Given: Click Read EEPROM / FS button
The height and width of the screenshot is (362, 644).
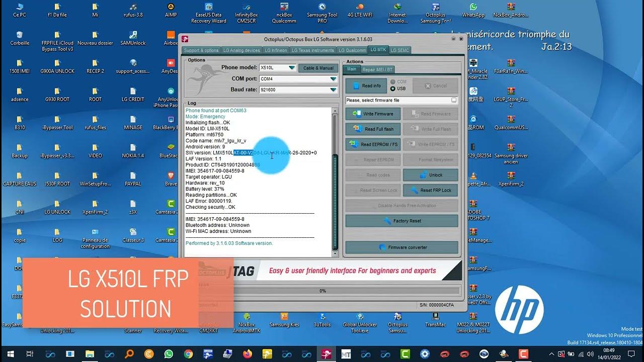Looking at the screenshot, I should coord(373,144).
